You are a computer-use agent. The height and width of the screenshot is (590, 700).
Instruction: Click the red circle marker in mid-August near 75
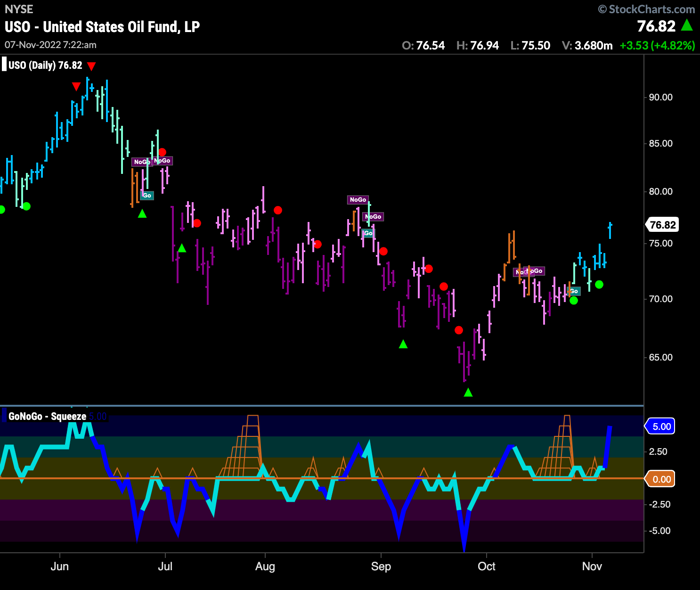317,244
